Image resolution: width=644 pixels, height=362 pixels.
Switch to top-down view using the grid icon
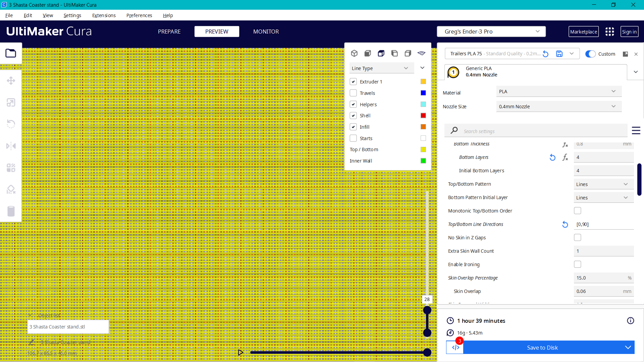tap(422, 53)
